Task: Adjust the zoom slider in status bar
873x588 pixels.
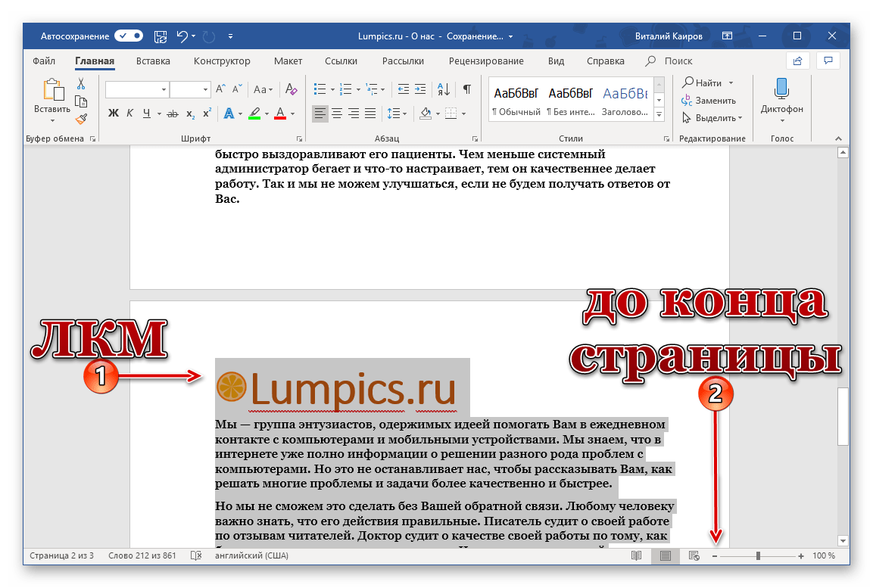Action: click(x=758, y=556)
